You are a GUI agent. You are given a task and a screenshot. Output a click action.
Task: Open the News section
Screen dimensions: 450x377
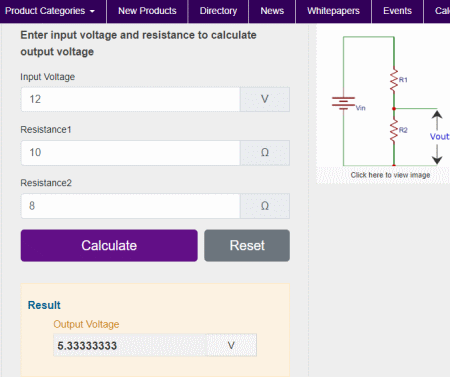click(272, 11)
